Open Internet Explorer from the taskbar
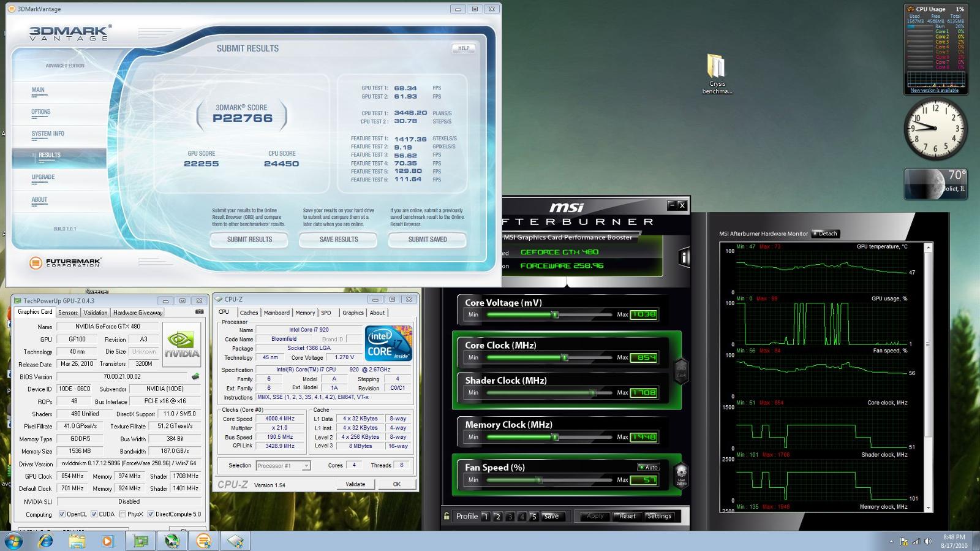The image size is (980, 551). point(45,541)
